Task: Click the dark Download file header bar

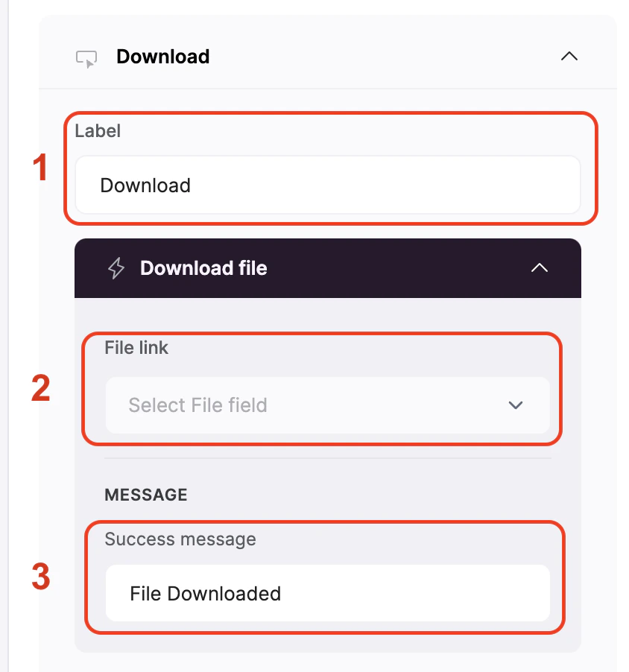Action: (328, 268)
